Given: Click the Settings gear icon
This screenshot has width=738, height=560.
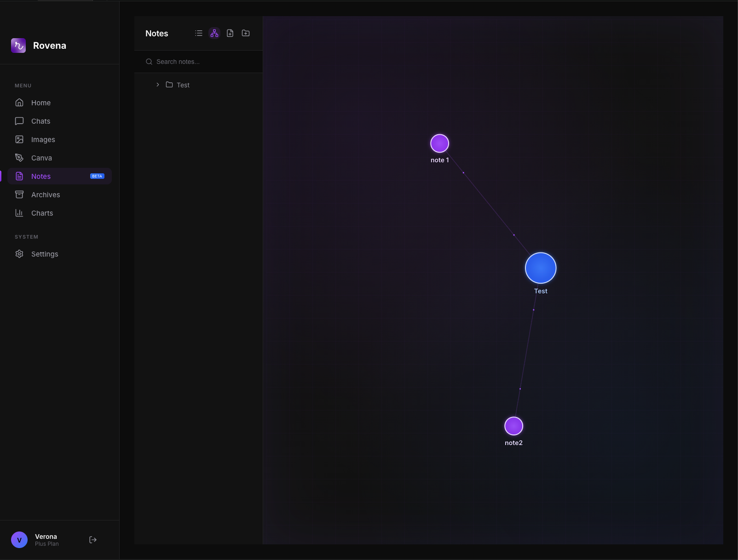Looking at the screenshot, I should tap(19, 254).
